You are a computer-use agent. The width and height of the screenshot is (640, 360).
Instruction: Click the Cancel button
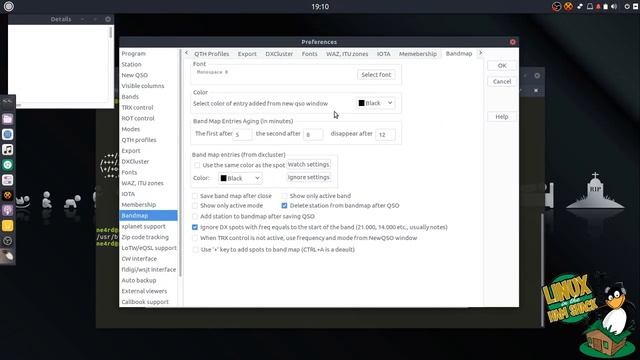click(502, 82)
